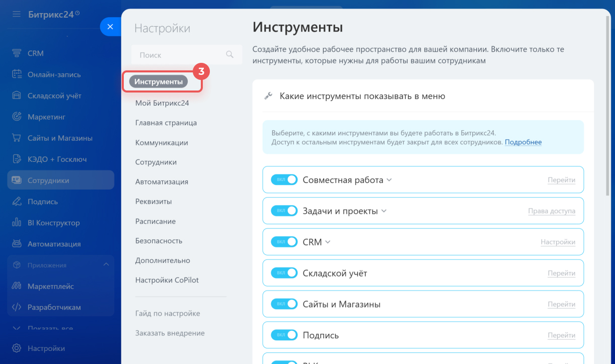Click Перейти link for Сайты и Магазины
The image size is (615, 364).
[x=562, y=304]
